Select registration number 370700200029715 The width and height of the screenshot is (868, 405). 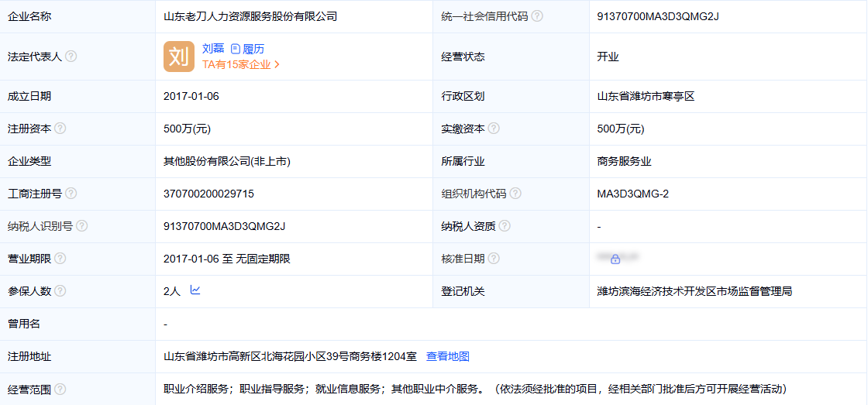click(x=208, y=194)
